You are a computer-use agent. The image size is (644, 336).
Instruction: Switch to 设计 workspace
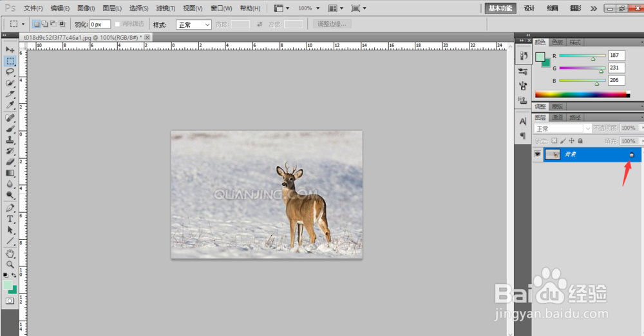click(x=529, y=8)
